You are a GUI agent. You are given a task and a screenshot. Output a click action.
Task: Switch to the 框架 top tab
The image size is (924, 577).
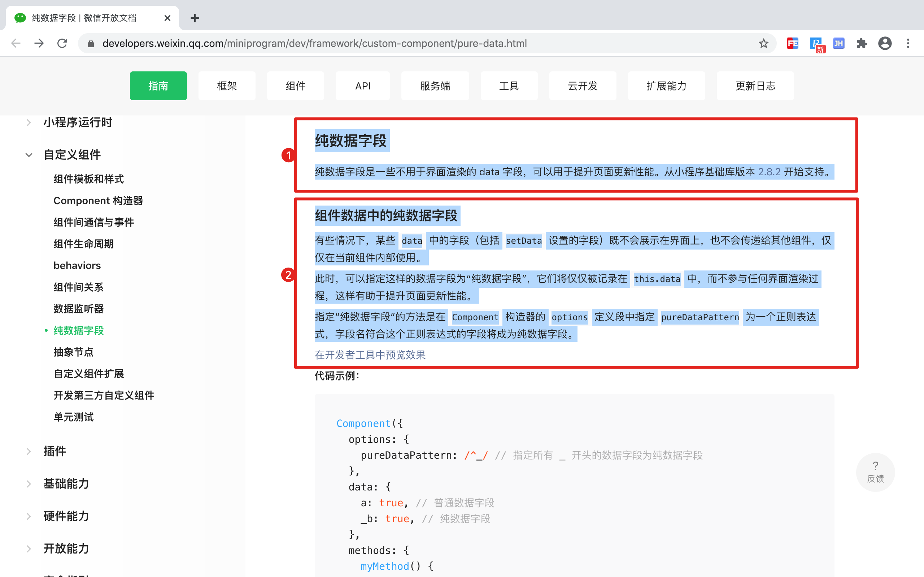[x=227, y=86]
